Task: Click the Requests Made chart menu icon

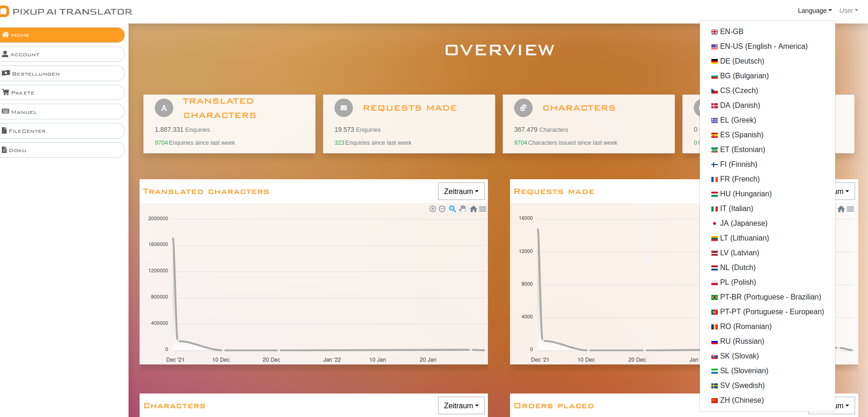Action: coord(850,209)
